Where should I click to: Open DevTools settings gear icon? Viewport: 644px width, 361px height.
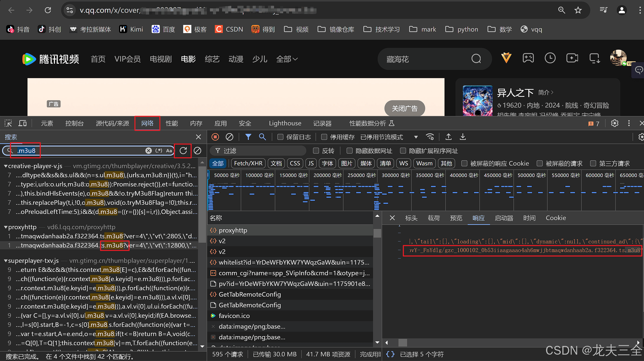point(615,123)
